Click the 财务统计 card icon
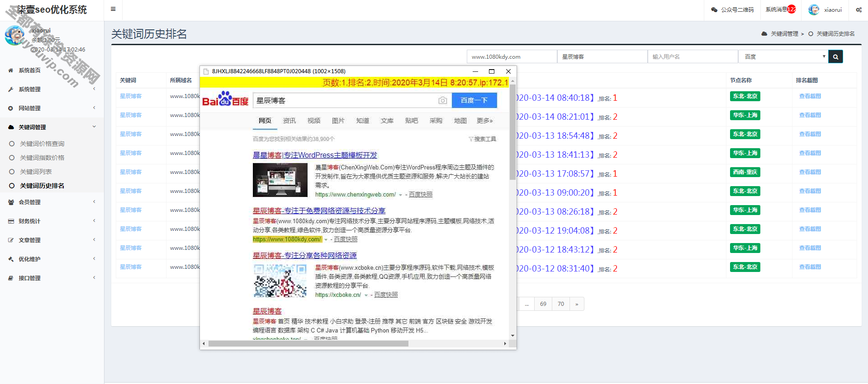 11,221
